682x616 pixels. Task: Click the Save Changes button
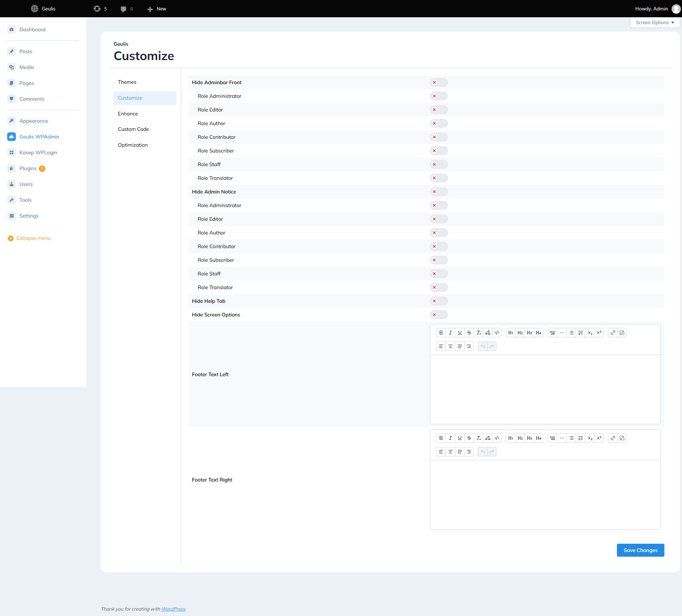[640, 550]
